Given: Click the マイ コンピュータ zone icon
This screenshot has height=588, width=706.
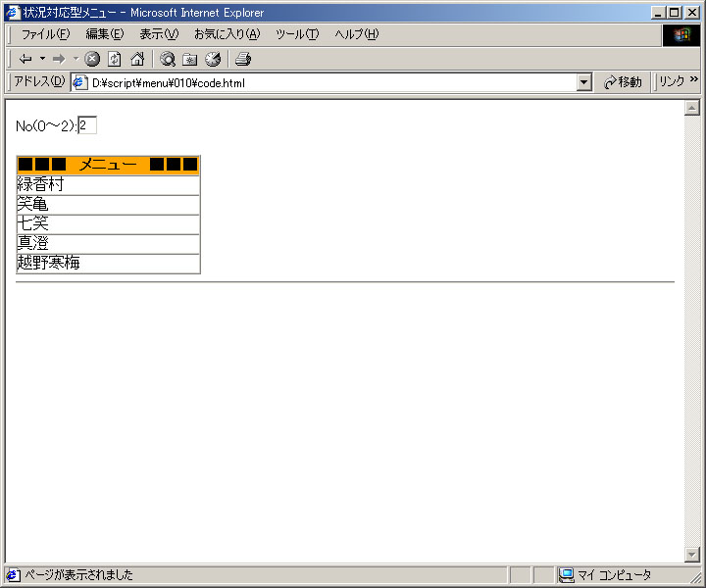Looking at the screenshot, I should pos(566,575).
